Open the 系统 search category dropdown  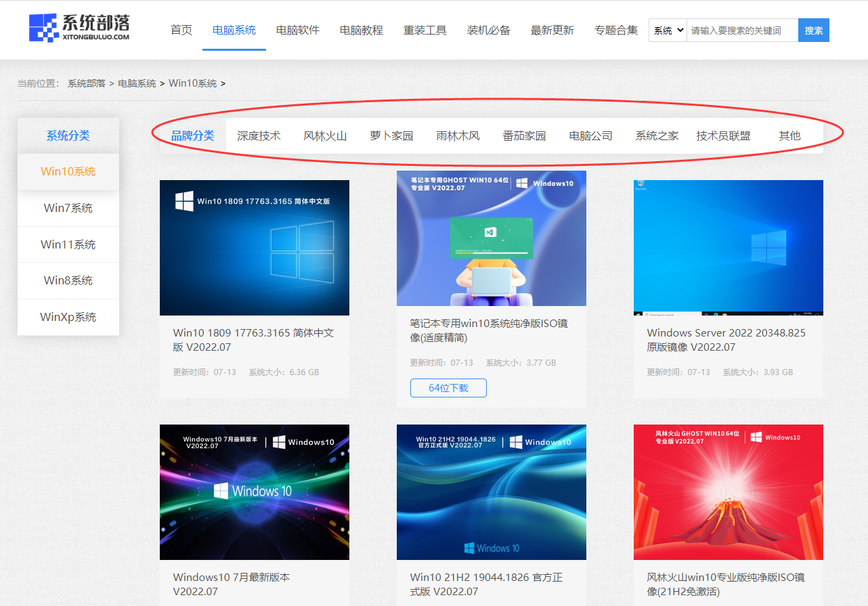click(x=667, y=30)
